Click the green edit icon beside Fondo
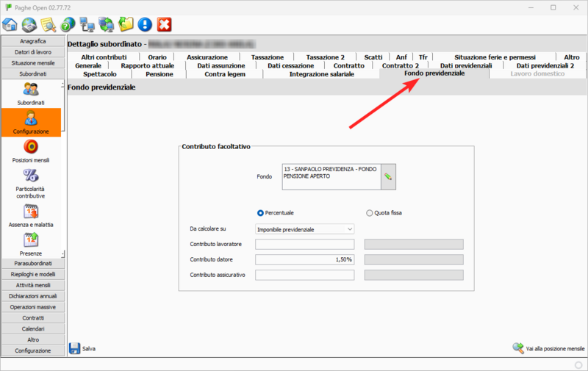Viewport: 588px width, 371px height. (387, 176)
